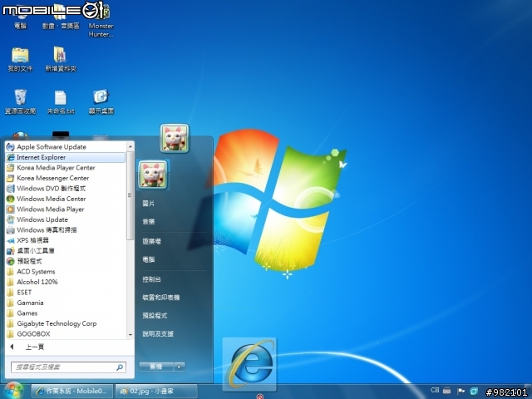Screen dimensions: 532x399
Task: Expand the ACD Systems folder
Action: pyautogui.click(x=65, y=272)
